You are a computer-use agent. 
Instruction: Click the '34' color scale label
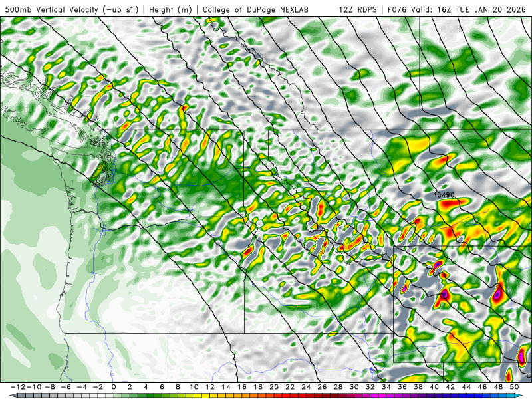[x=386, y=387]
